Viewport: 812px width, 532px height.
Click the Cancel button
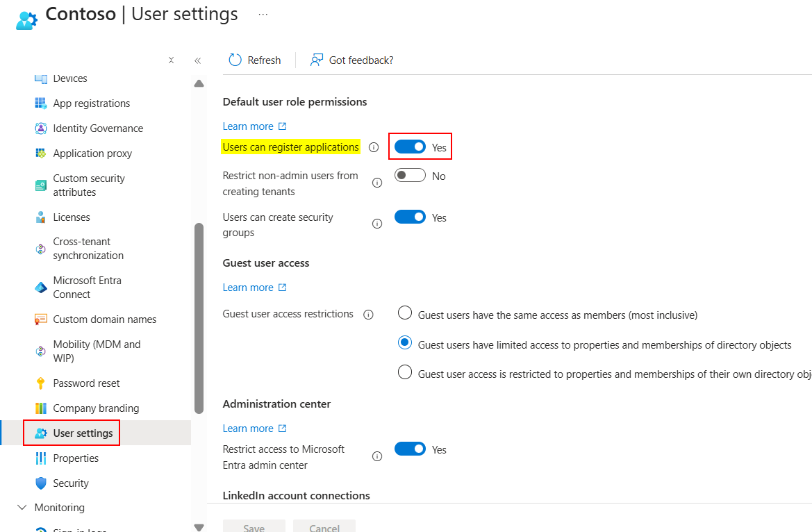[x=324, y=526]
